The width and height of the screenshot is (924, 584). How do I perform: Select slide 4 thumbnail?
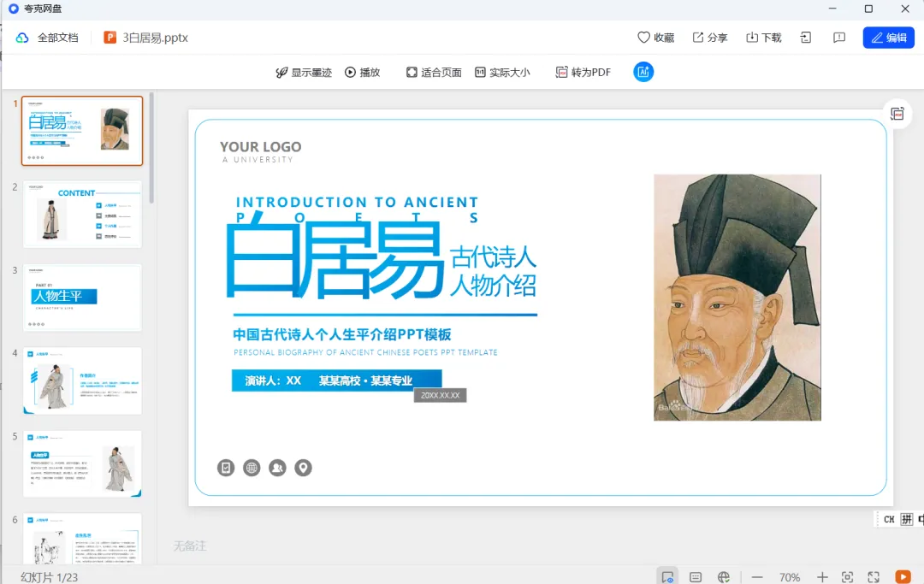(82, 380)
